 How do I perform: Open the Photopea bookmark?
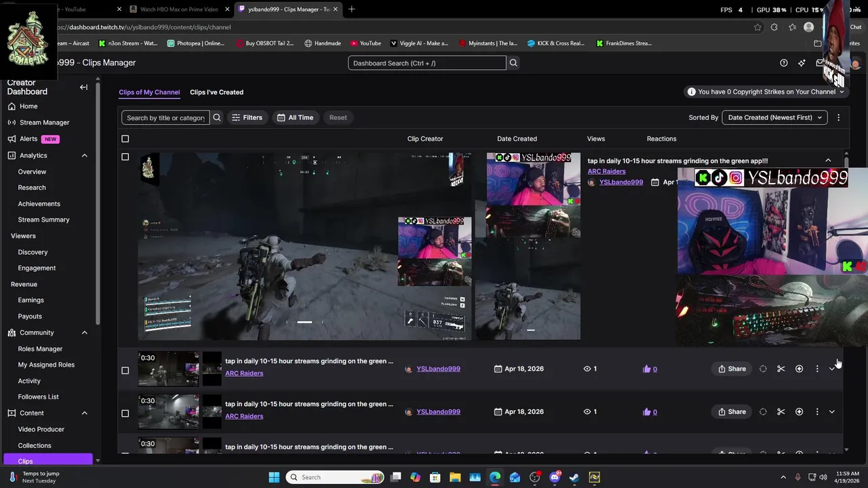[x=195, y=43]
